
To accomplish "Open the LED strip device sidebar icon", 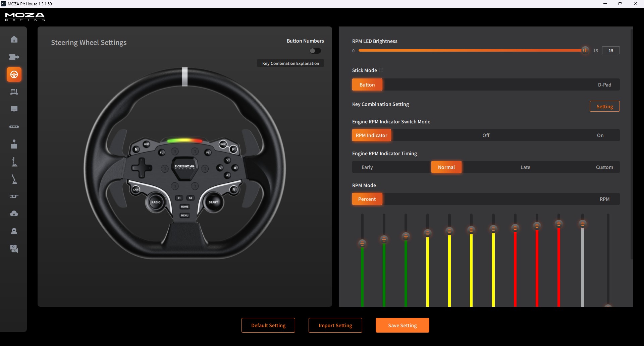I will pos(14,127).
